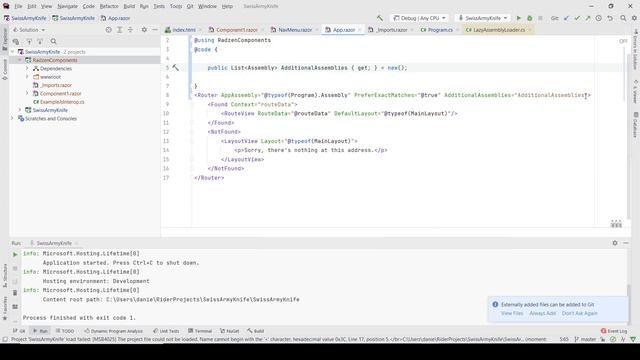Open SwissArmyKnife run configuration dropdown
The image size is (640, 360).
(x=482, y=18)
